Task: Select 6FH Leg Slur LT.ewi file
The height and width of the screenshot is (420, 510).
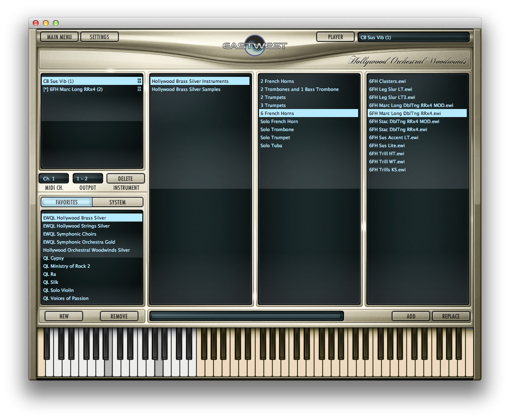Action: pyautogui.click(x=417, y=89)
